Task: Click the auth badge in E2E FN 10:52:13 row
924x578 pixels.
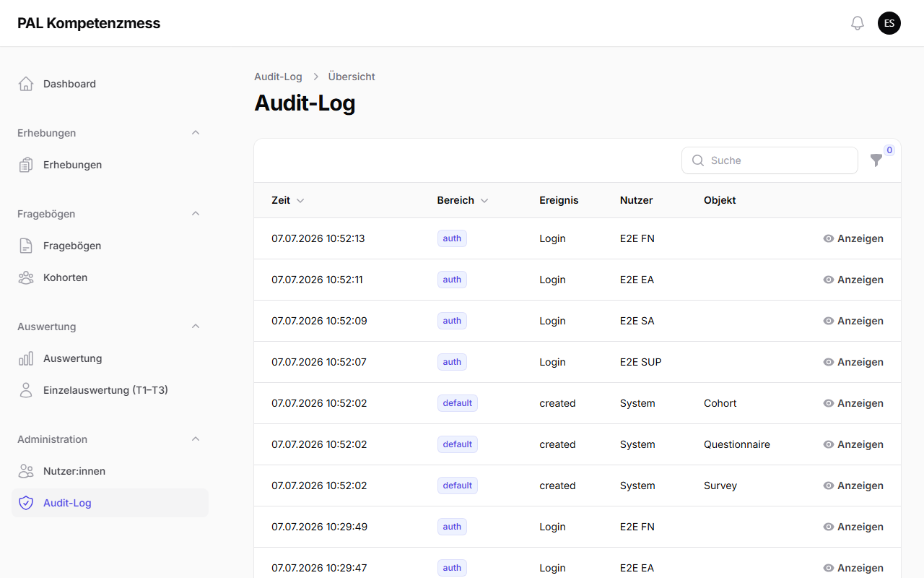Action: (452, 238)
